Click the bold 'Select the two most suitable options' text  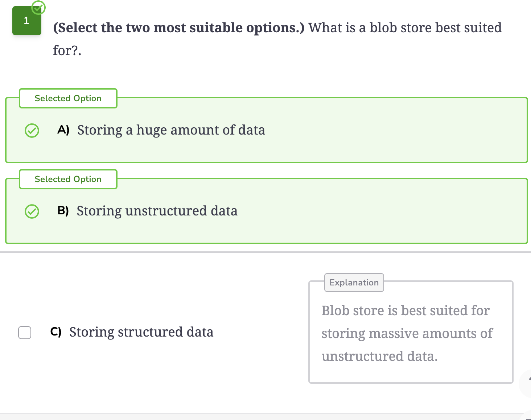[x=179, y=28]
